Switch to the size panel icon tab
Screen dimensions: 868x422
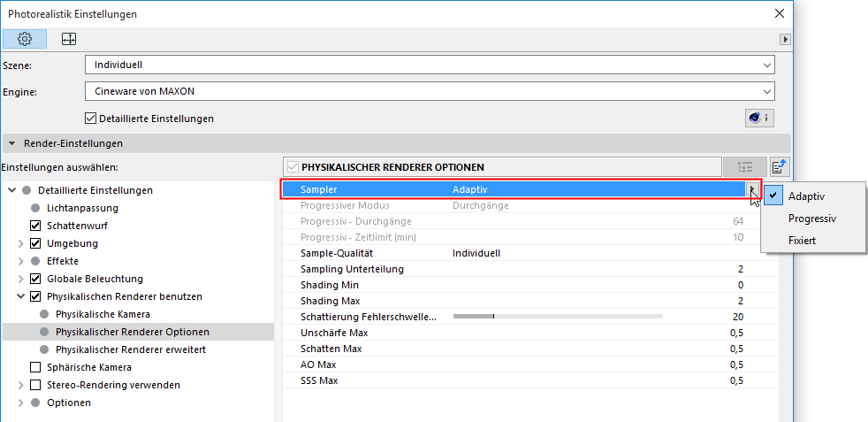coord(69,39)
